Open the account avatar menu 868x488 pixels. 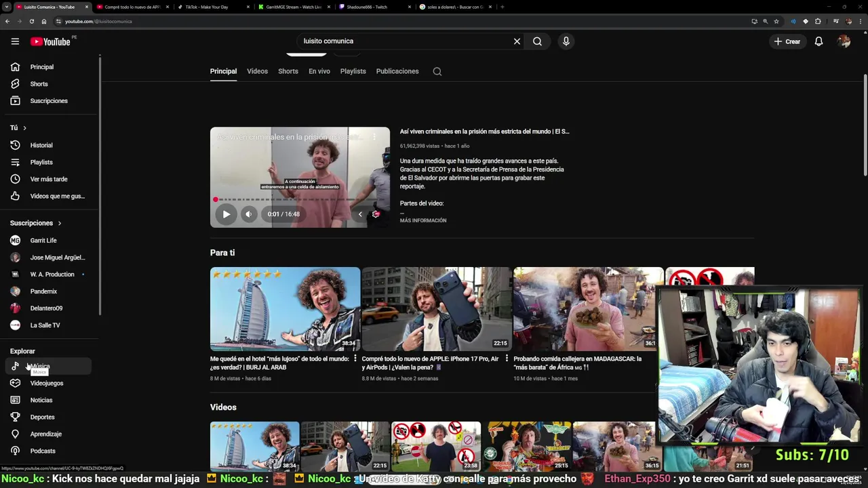coord(844,41)
